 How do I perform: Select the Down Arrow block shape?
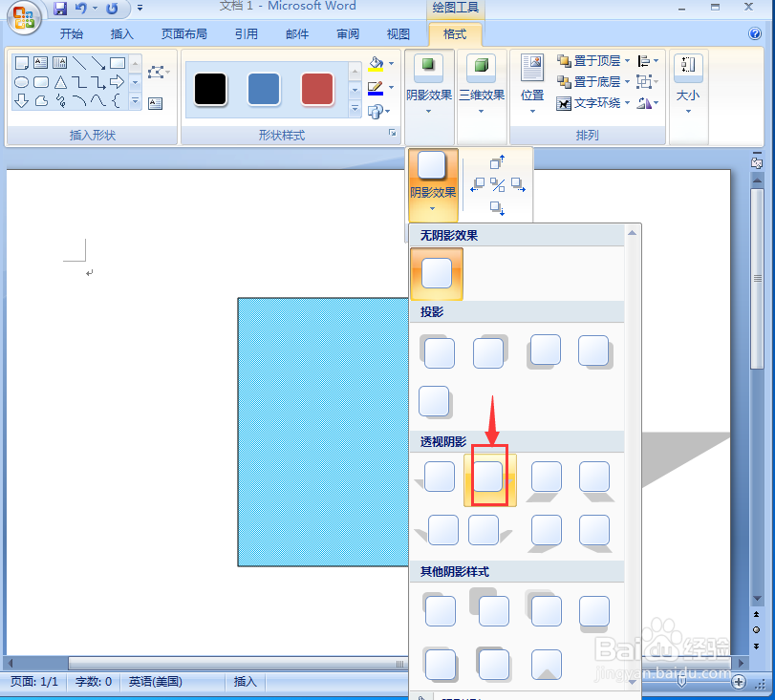pyautogui.click(x=21, y=101)
